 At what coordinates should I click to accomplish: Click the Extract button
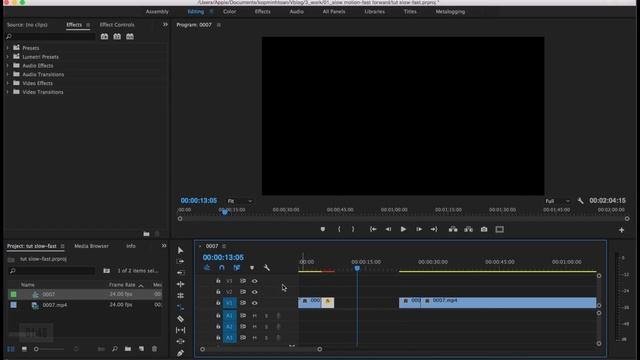click(x=469, y=229)
